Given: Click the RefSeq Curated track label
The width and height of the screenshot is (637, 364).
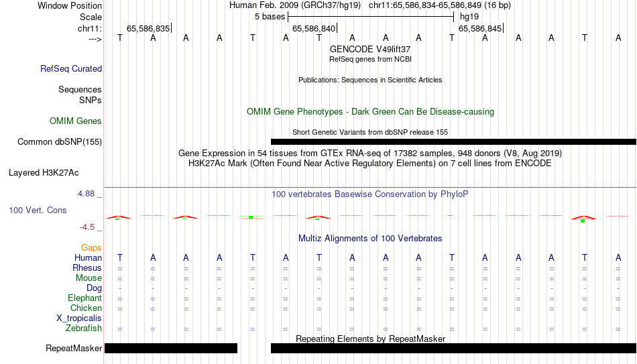Looking at the screenshot, I should pyautogui.click(x=70, y=68).
